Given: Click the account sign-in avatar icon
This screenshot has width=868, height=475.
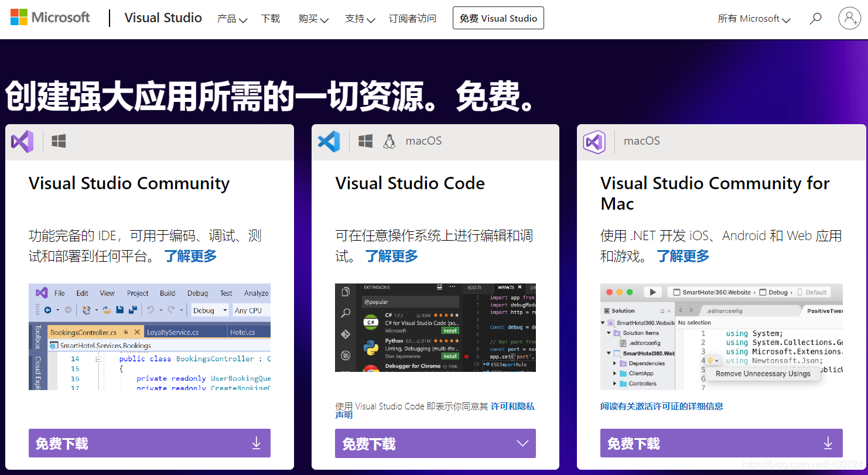Looking at the screenshot, I should coord(849,18).
